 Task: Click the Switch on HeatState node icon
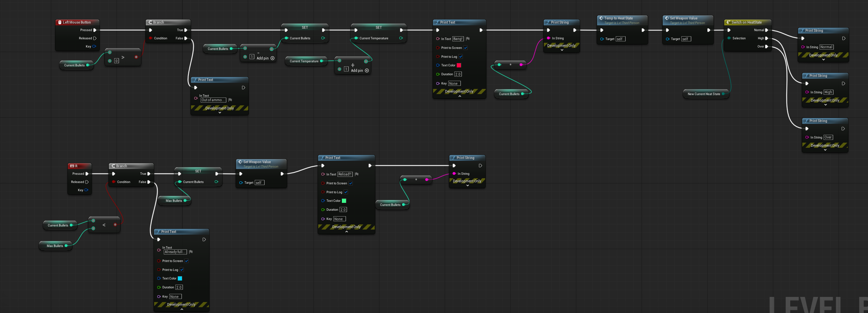[729, 23]
